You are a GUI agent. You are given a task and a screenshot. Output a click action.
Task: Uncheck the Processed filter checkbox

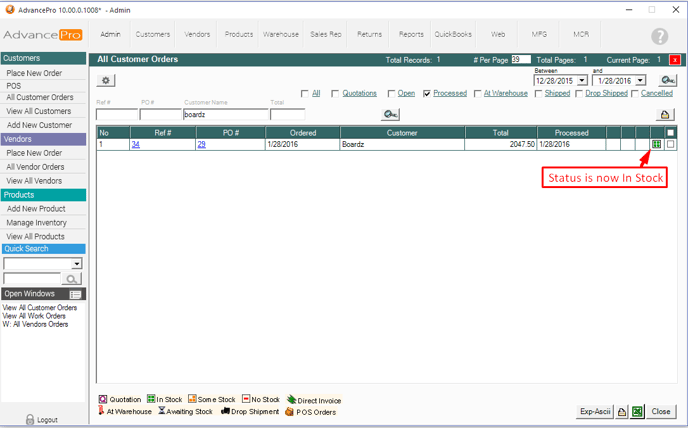427,94
